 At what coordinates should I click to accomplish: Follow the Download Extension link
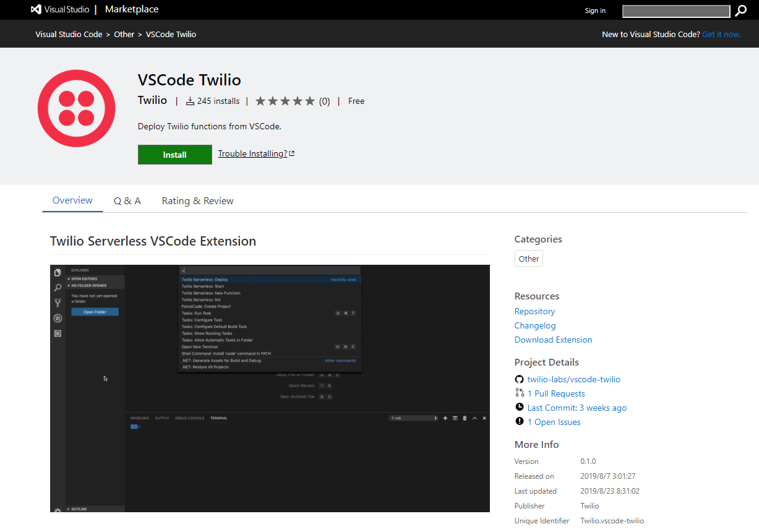(x=553, y=340)
